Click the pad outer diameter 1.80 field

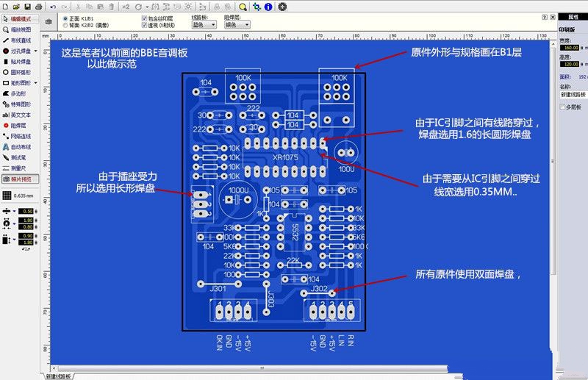coord(26,221)
